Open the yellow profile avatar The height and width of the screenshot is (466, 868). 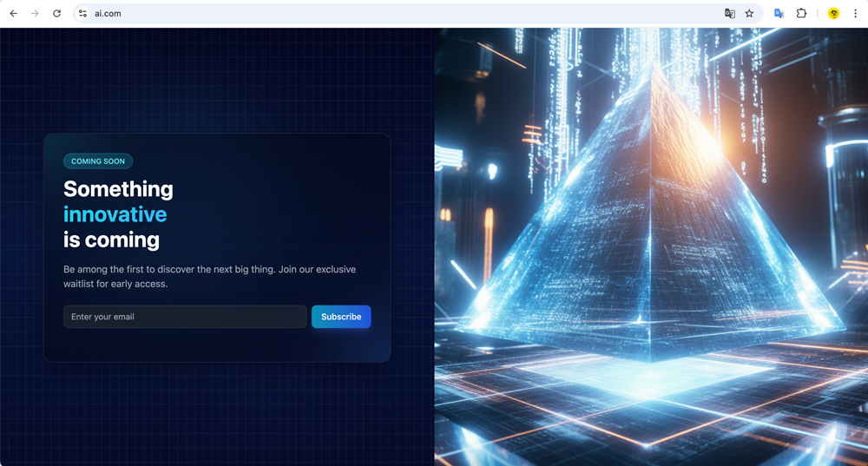pos(833,13)
